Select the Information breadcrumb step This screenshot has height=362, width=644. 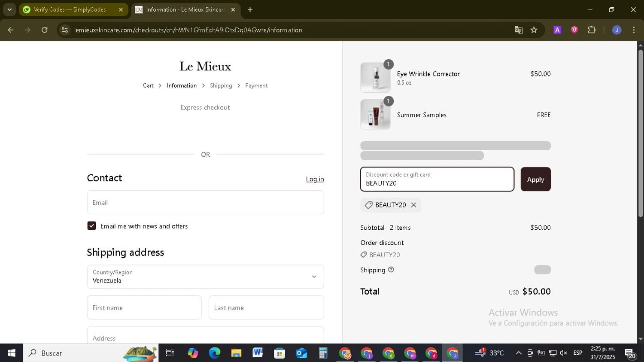pos(182,85)
